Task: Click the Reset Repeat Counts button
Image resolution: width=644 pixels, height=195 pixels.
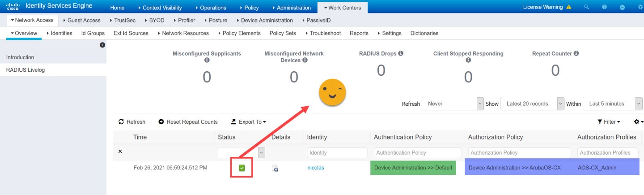Action: (x=188, y=122)
